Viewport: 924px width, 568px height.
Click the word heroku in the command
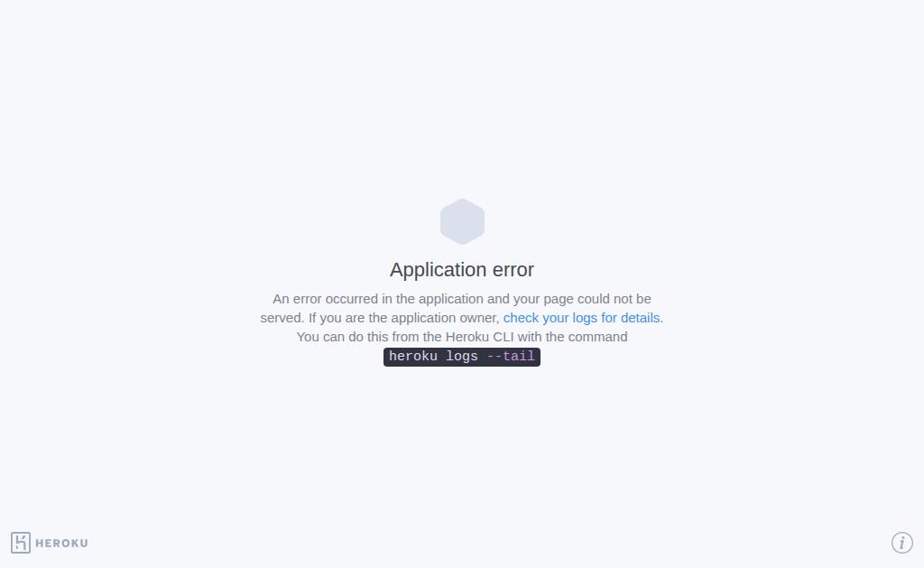(413, 357)
